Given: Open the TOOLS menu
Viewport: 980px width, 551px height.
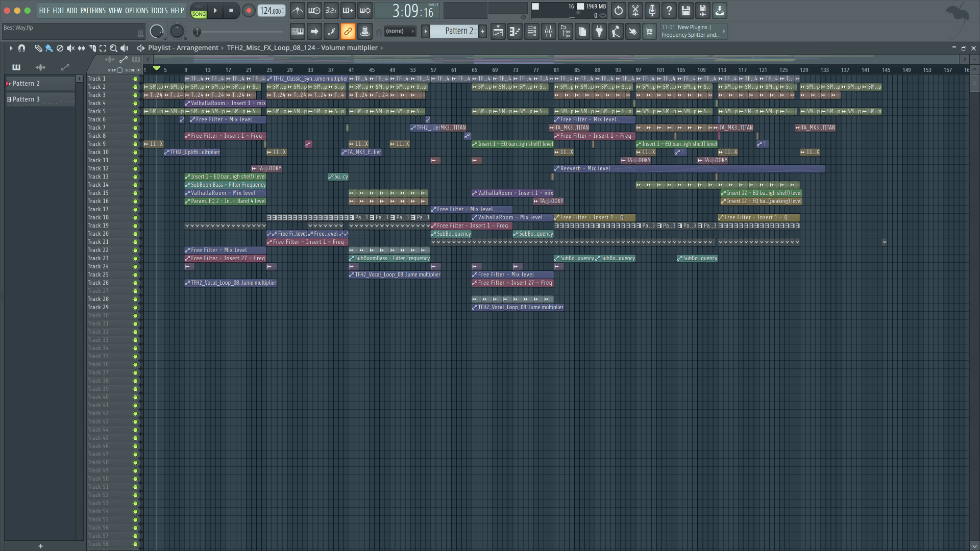Looking at the screenshot, I should point(159,10).
